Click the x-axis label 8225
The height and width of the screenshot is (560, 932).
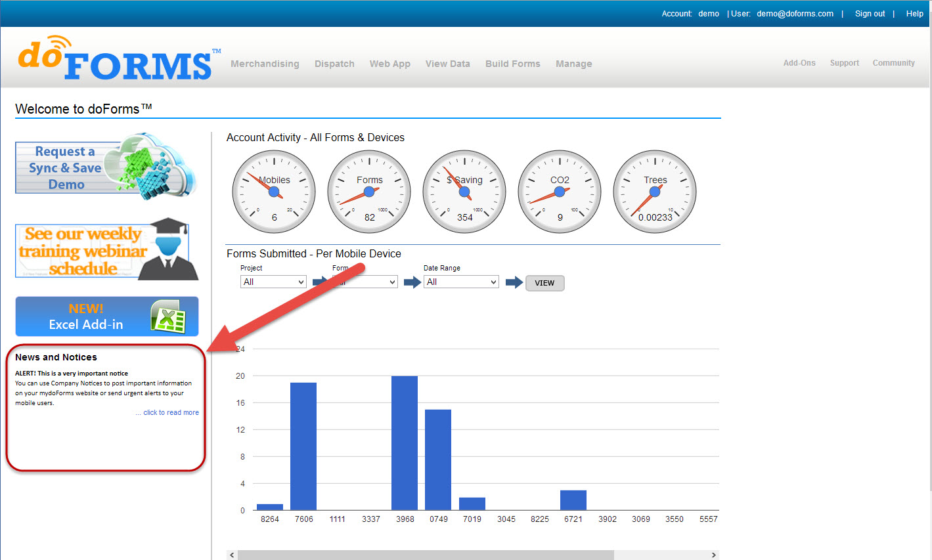click(x=540, y=519)
